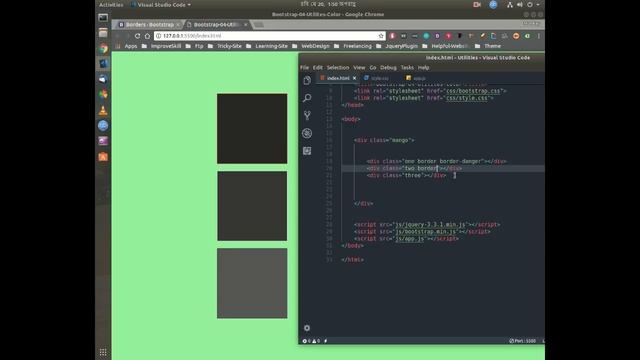Click Activities in the top bar

point(111,4)
